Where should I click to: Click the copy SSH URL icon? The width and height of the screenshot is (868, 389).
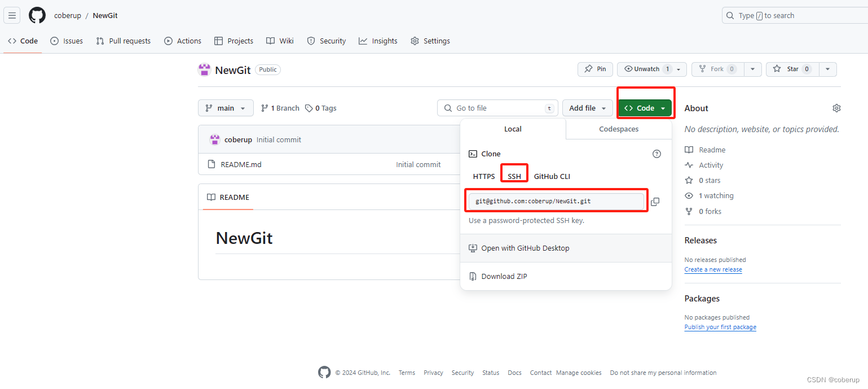tap(655, 202)
